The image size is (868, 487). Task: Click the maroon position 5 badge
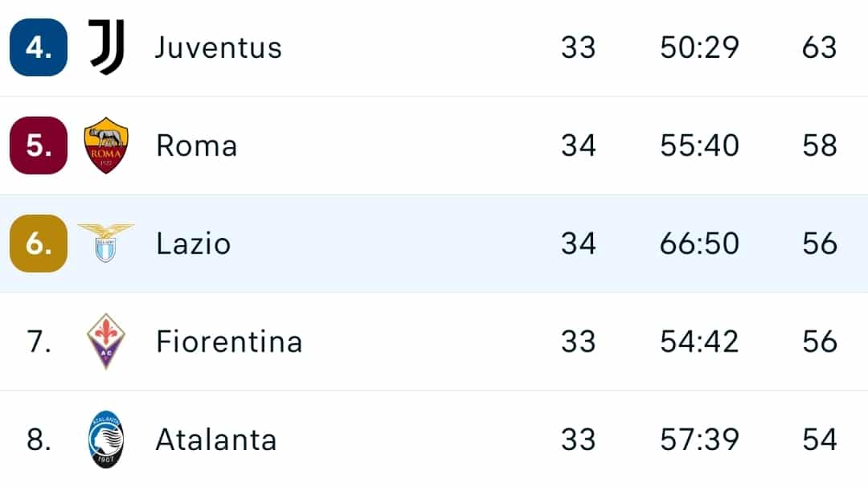[39, 145]
